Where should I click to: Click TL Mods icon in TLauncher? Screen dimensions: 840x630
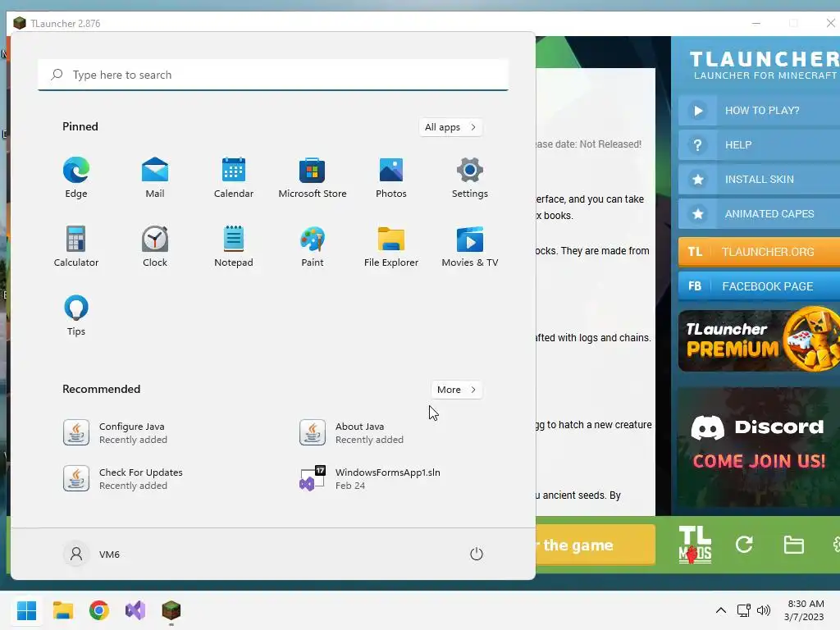point(695,545)
